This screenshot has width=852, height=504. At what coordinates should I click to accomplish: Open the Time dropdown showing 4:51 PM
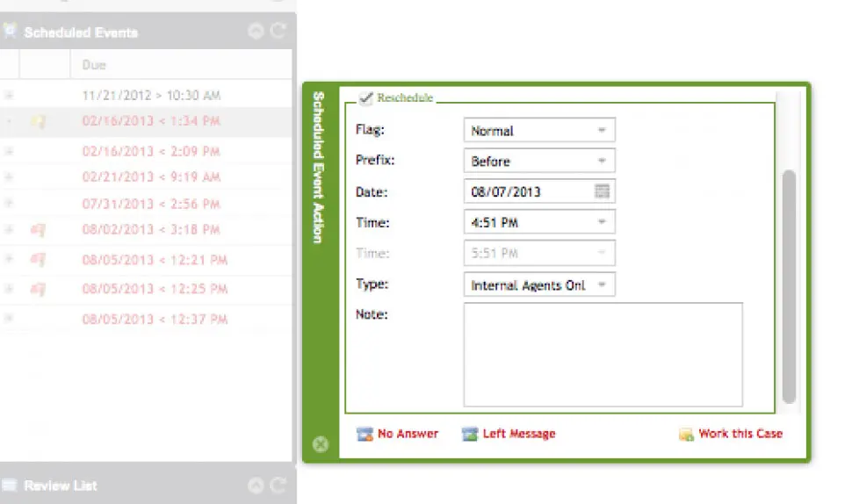[539, 221]
